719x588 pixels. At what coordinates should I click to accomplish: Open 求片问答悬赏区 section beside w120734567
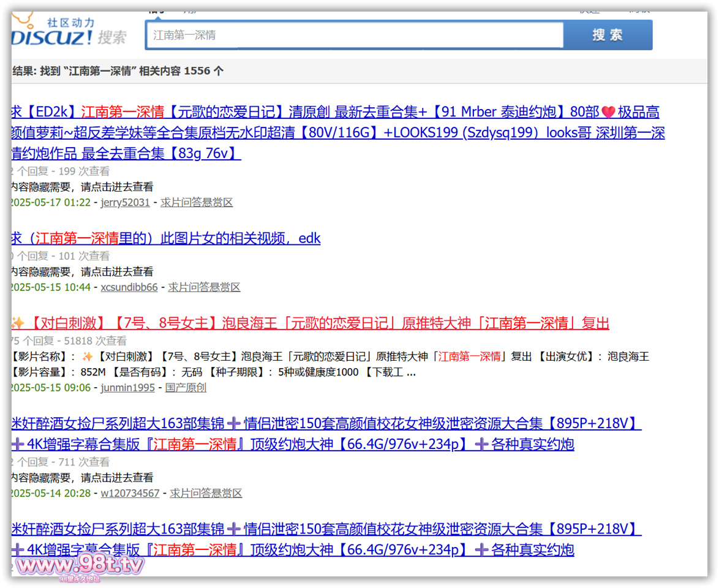tap(206, 493)
